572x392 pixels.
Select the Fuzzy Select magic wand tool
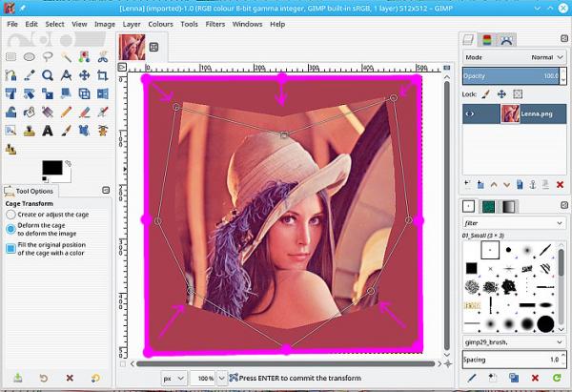point(66,57)
